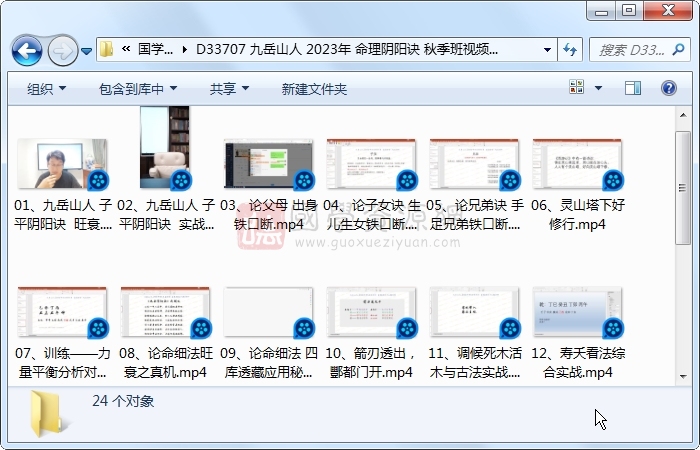Click inside the search input field
Viewport: 700px width, 450px height.
coord(628,49)
